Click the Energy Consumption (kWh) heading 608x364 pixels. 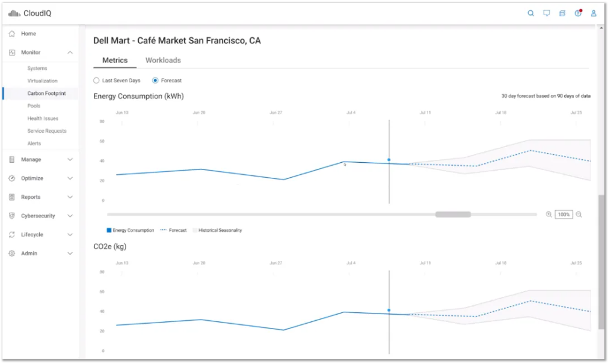coord(138,96)
